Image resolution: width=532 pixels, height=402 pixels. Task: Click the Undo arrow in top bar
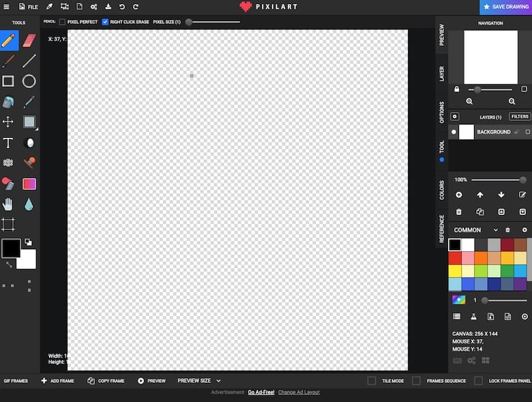(122, 7)
